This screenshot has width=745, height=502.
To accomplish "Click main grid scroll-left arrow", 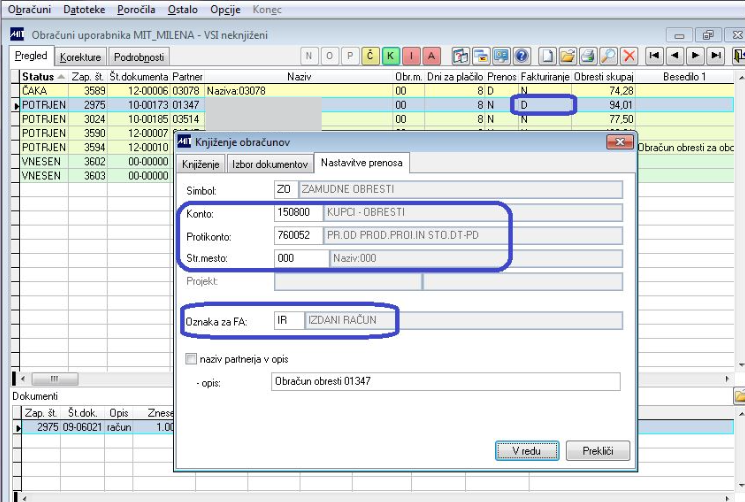I will coord(23,379).
